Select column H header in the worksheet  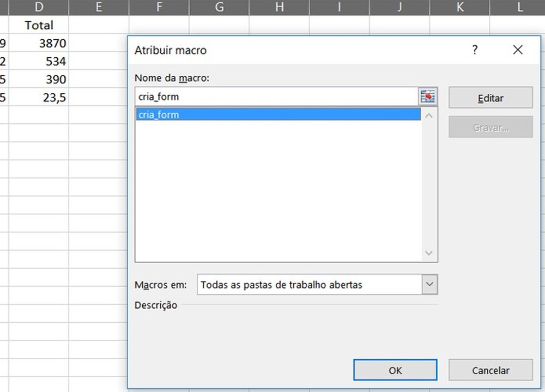pos(279,8)
